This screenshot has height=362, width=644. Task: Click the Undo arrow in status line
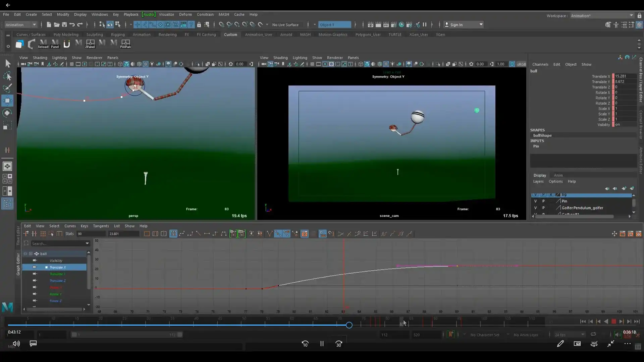pyautogui.click(x=72, y=24)
